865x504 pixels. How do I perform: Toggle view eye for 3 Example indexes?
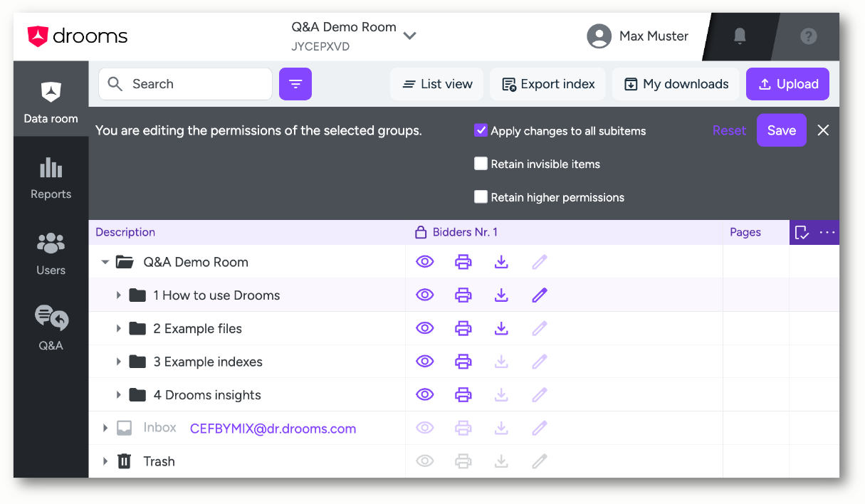(425, 362)
